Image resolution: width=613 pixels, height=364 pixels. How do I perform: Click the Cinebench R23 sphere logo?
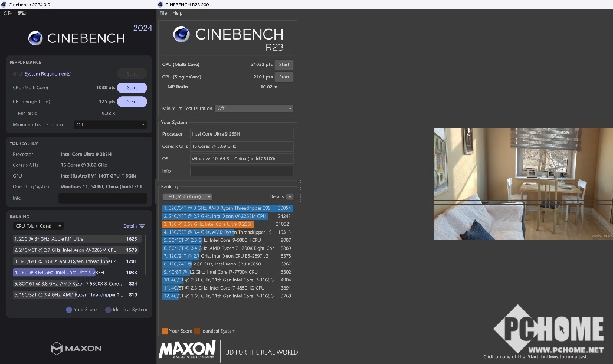[x=181, y=34]
